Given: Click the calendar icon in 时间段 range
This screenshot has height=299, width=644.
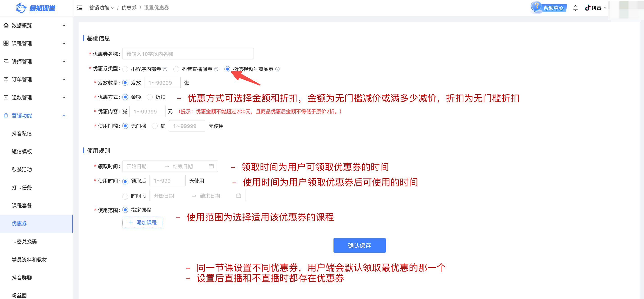Looking at the screenshot, I should click(x=239, y=196).
